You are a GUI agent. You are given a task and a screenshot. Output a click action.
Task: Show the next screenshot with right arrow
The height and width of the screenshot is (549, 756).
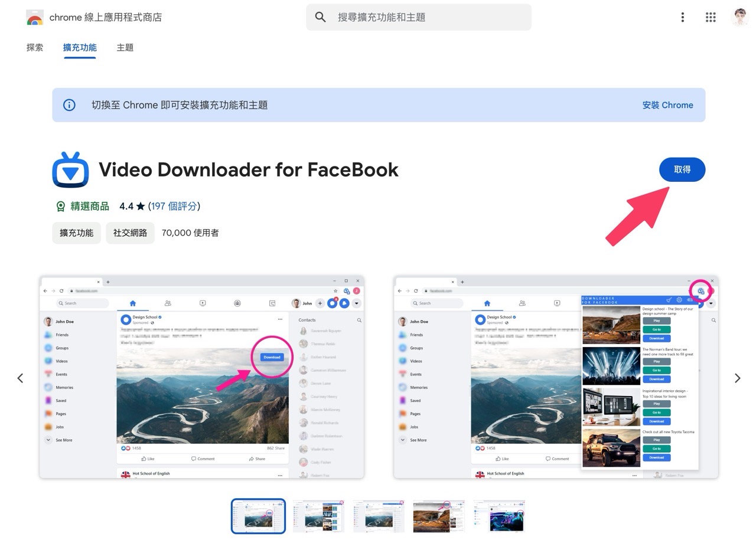point(737,378)
